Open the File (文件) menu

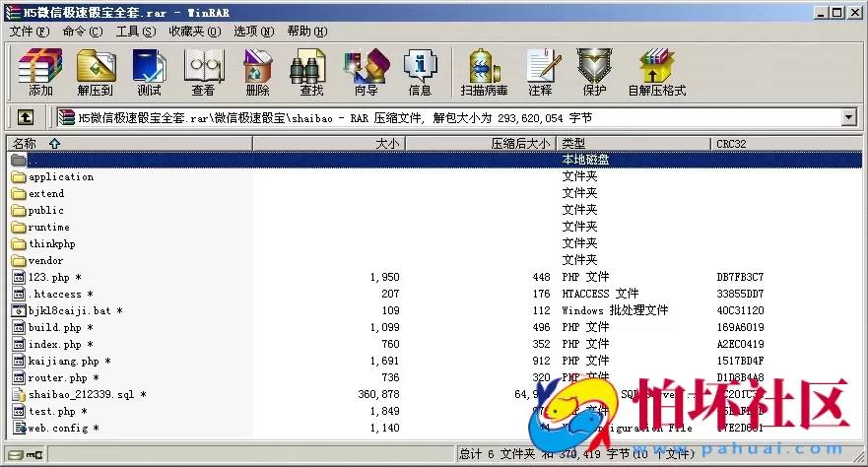[30, 32]
